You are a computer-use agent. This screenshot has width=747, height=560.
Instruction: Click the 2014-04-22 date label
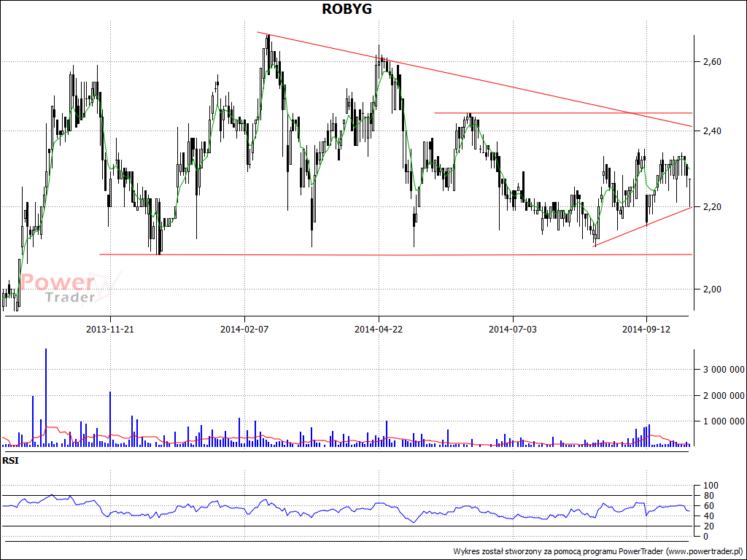[379, 329]
